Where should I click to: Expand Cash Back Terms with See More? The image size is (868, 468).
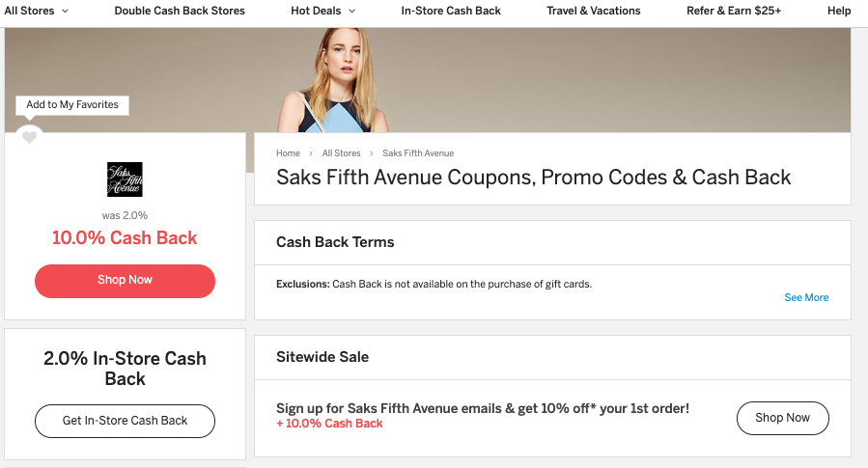806,297
